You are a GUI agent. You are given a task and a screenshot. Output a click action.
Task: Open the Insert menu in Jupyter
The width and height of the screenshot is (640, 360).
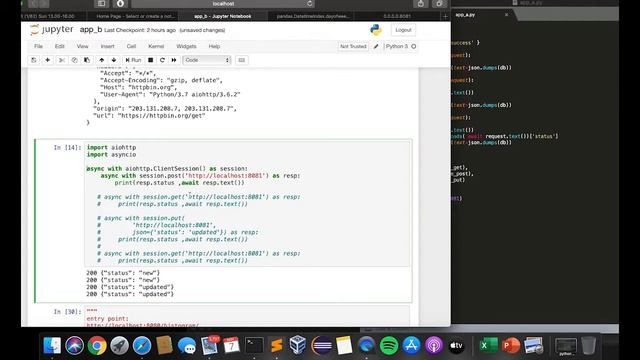click(x=107, y=47)
